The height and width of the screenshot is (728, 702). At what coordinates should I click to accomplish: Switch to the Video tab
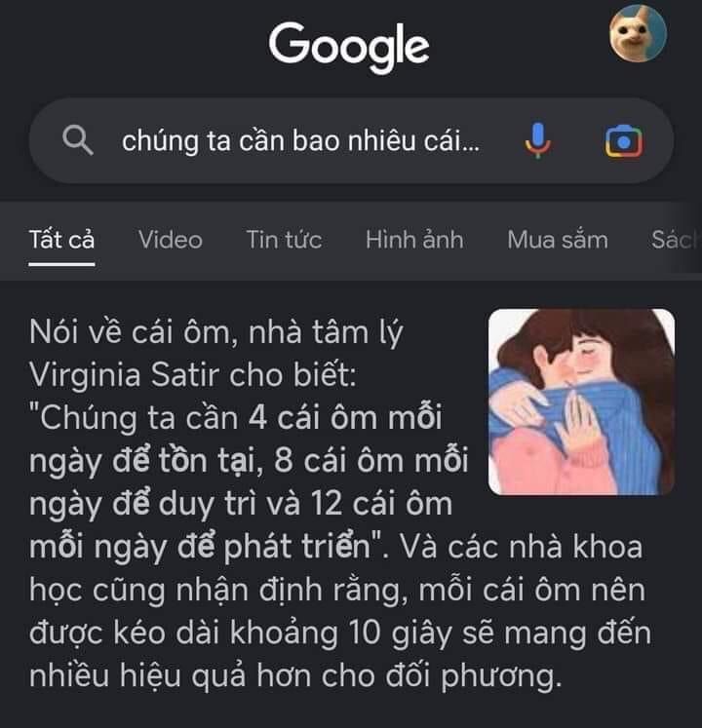[x=170, y=240]
